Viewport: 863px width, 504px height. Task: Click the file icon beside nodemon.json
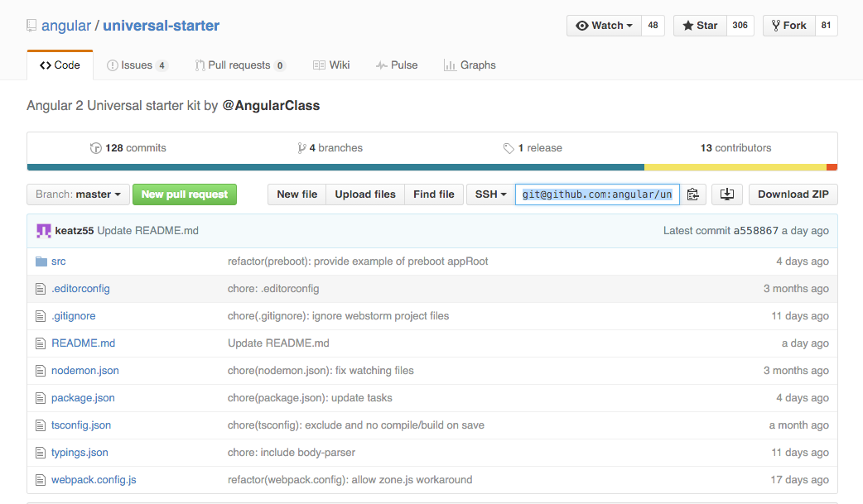point(41,371)
